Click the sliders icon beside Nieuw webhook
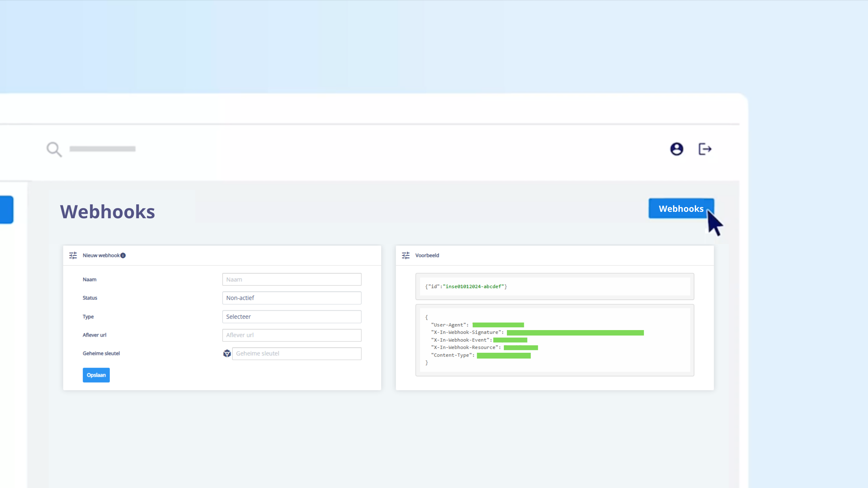868x488 pixels. [73, 255]
